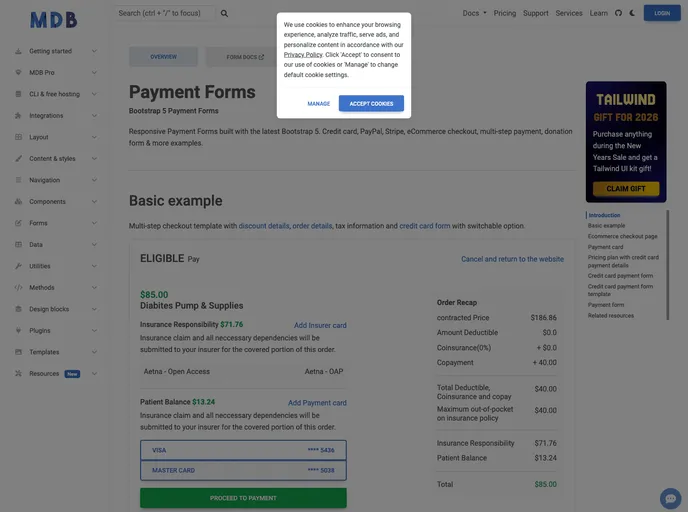This screenshot has width=688, height=512.
Task: Click the Getting started download icon
Action: point(18,51)
